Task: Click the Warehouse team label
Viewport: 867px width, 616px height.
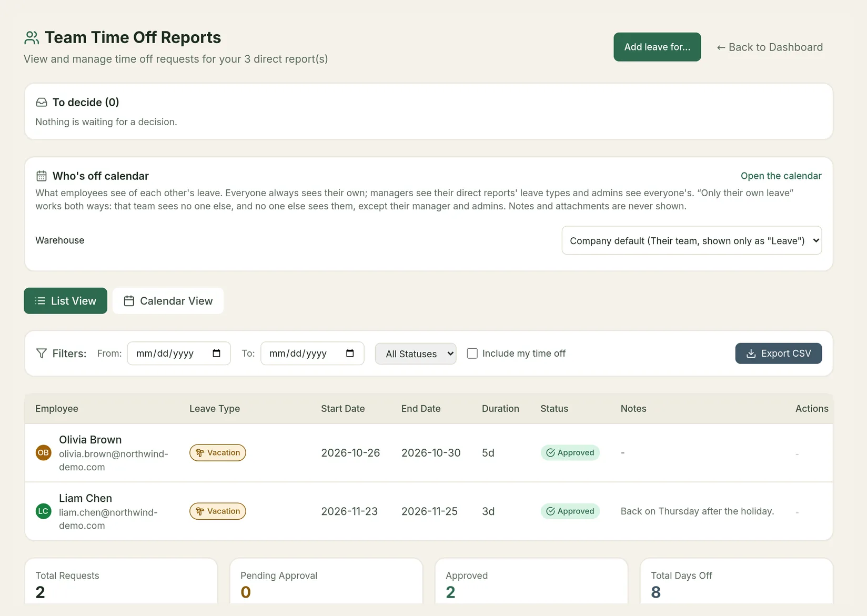Action: coord(60,240)
